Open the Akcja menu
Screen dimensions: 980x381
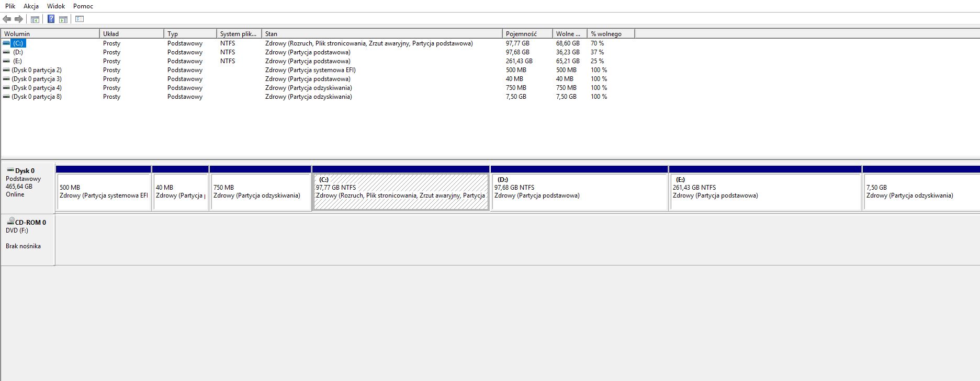pyautogui.click(x=31, y=6)
